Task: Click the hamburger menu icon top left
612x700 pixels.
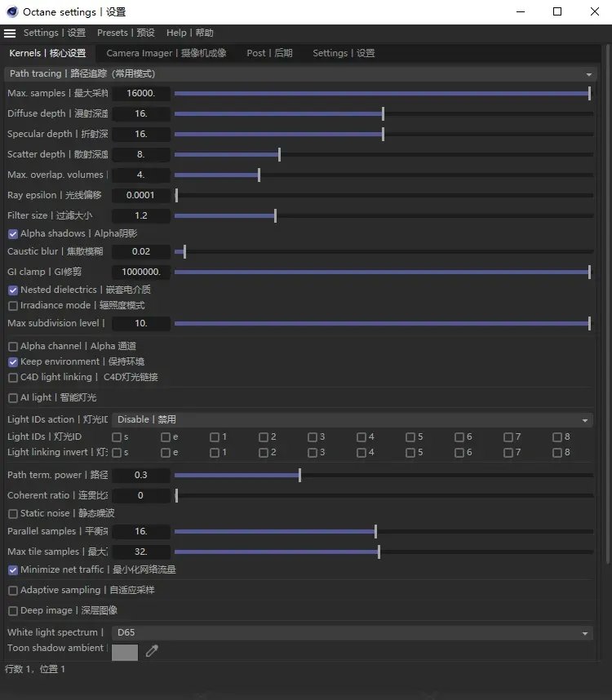Action: click(10, 33)
